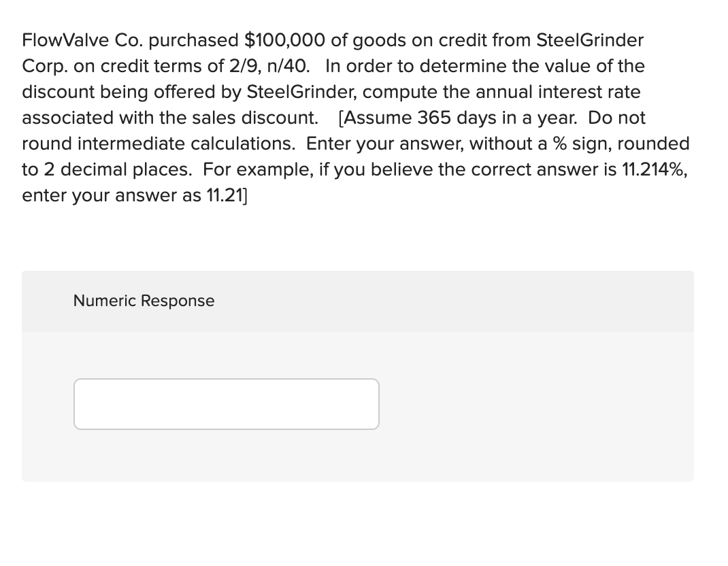Image resolution: width=728 pixels, height=566 pixels.
Task: Click the numeric response answer box
Action: tap(226, 403)
